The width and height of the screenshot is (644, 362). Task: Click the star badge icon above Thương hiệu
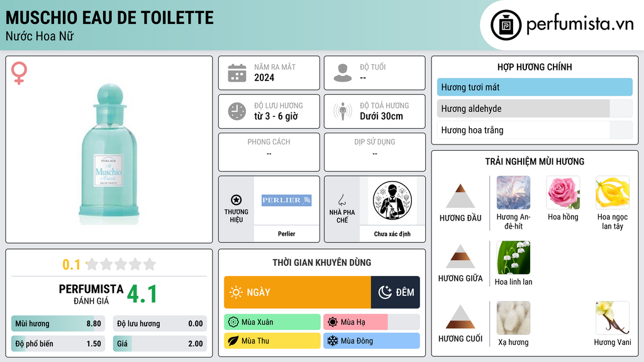pyautogui.click(x=236, y=200)
